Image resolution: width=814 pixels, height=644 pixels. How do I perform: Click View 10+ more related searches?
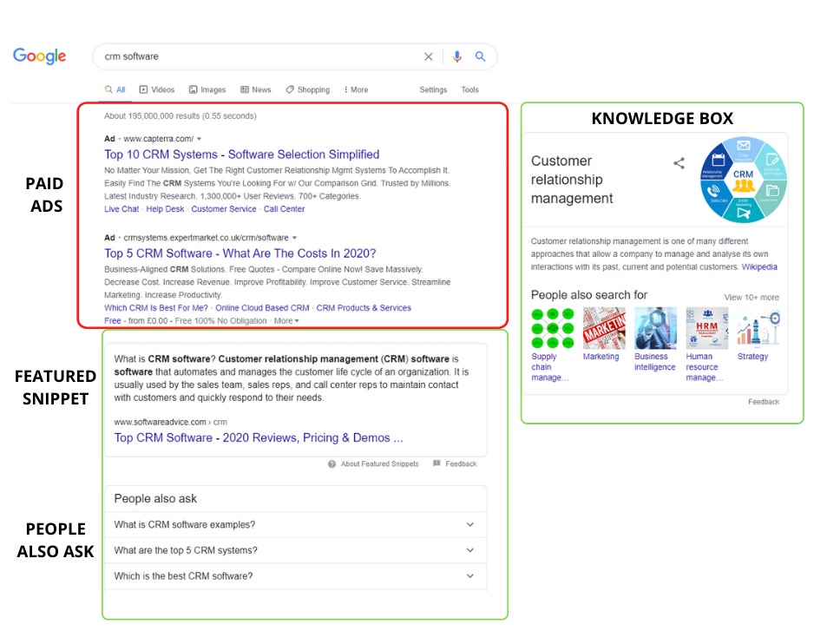(x=752, y=298)
